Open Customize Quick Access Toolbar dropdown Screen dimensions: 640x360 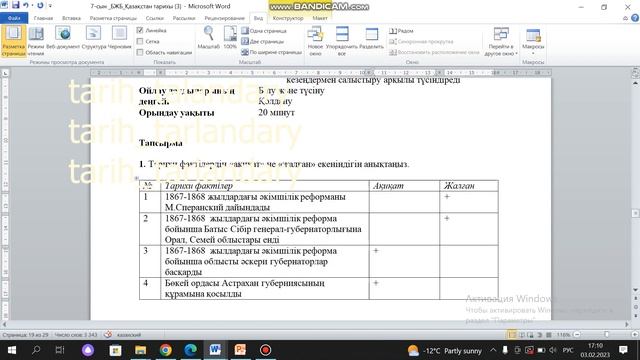pos(50,6)
